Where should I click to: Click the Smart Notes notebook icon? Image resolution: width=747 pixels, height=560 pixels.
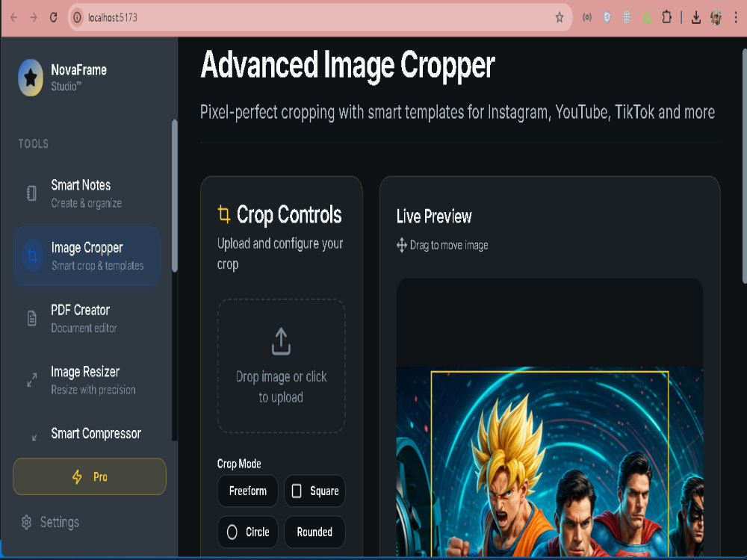[x=31, y=193]
